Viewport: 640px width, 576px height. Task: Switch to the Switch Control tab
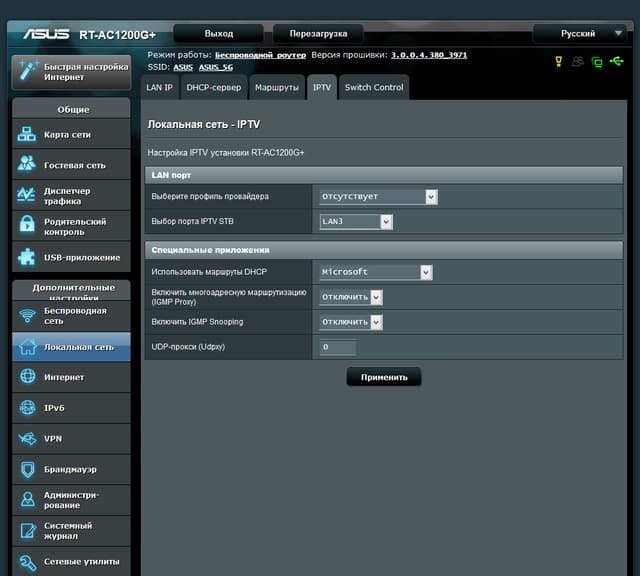pos(374,87)
